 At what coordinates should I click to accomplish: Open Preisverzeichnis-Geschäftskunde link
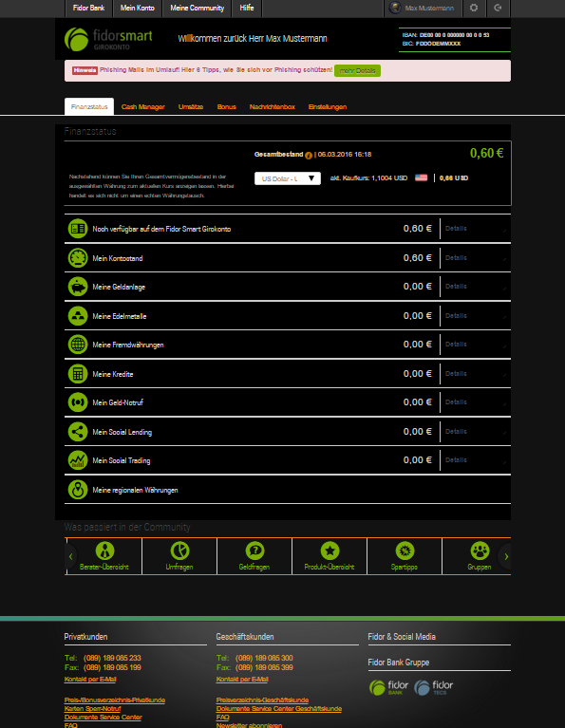pyautogui.click(x=262, y=700)
